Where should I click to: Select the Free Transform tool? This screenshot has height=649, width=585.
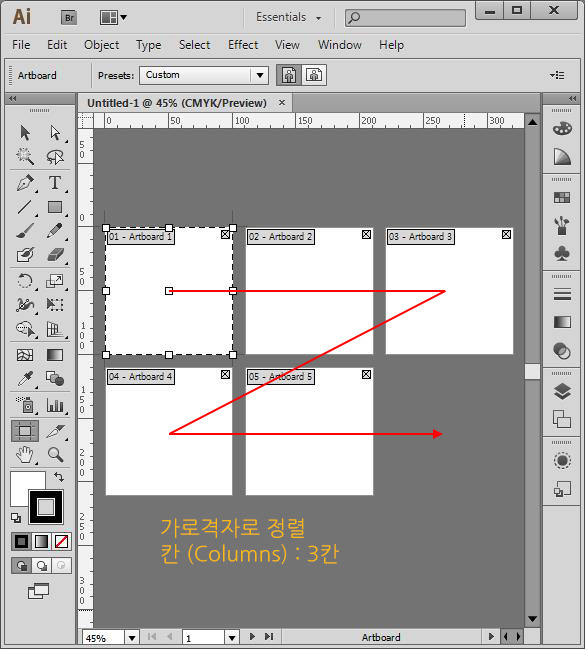(x=55, y=305)
